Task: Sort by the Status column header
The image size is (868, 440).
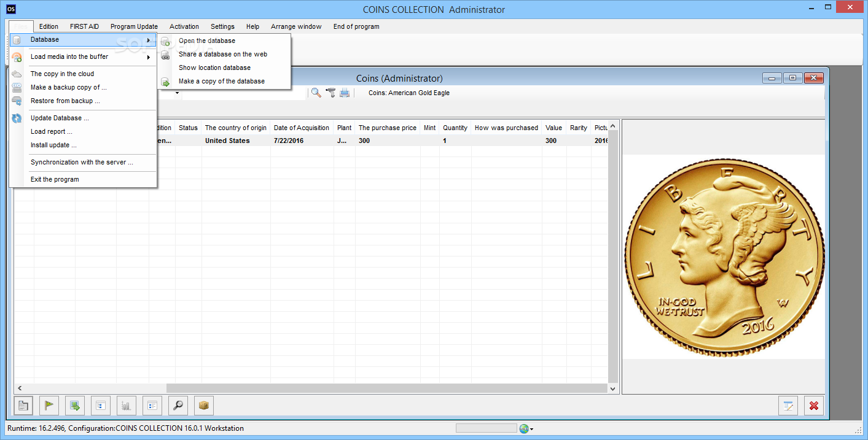Action: 188,128
